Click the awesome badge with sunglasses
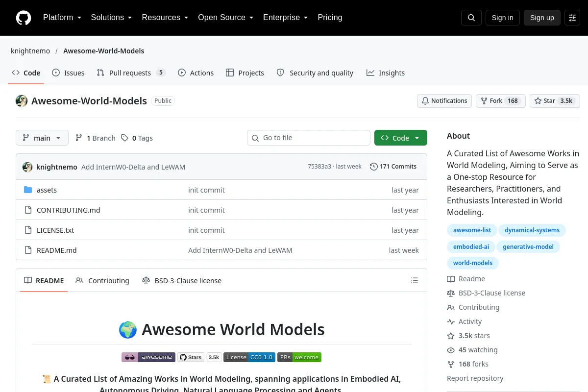 click(148, 357)
